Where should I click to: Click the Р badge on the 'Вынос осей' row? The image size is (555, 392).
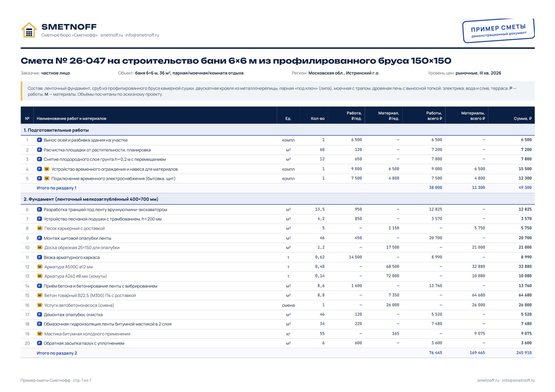click(39, 140)
